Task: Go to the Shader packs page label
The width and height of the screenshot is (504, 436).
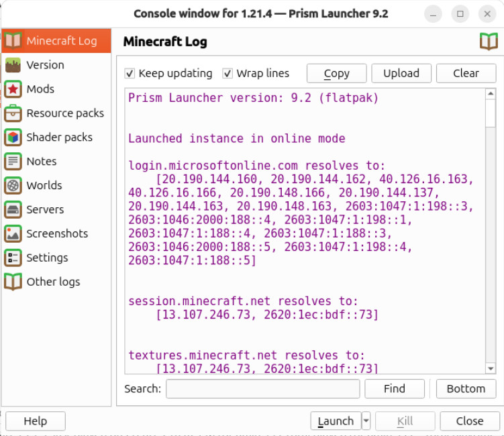Action: pyautogui.click(x=60, y=138)
